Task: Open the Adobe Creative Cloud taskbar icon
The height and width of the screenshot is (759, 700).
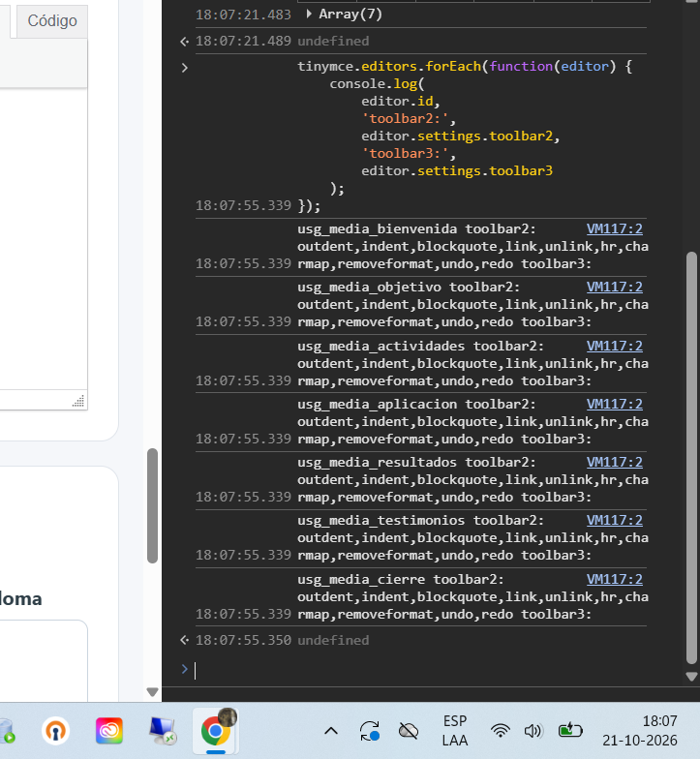Action: (108, 731)
